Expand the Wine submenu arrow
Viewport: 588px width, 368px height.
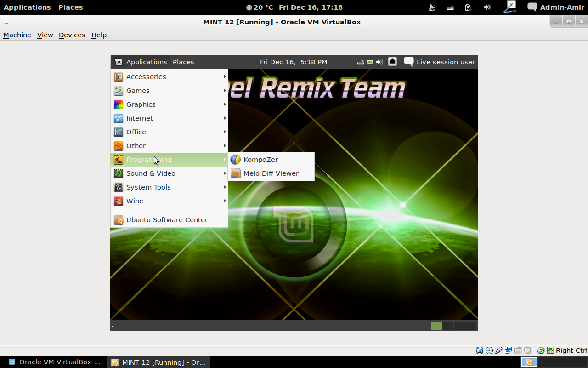(x=225, y=201)
